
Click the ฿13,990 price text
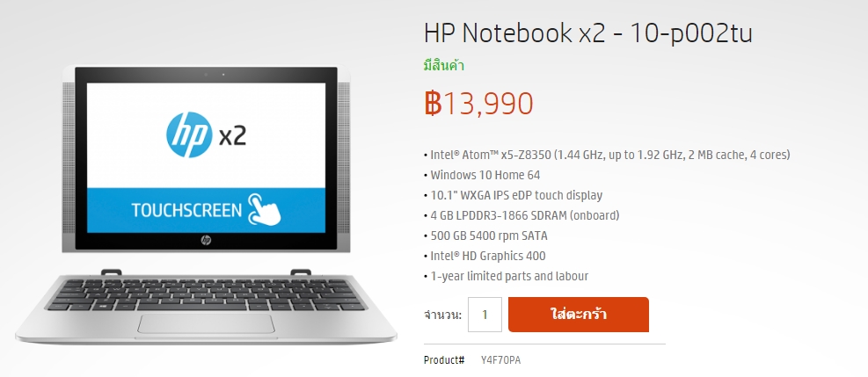(x=478, y=104)
